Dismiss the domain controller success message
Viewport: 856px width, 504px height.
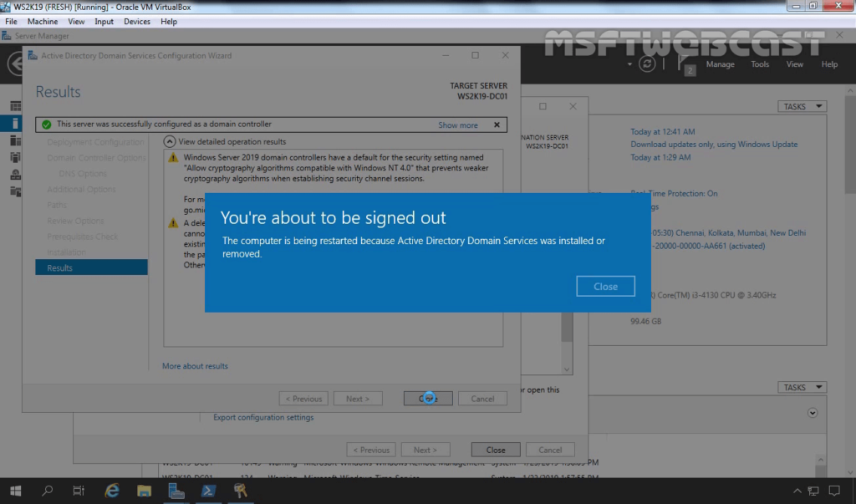coord(497,125)
